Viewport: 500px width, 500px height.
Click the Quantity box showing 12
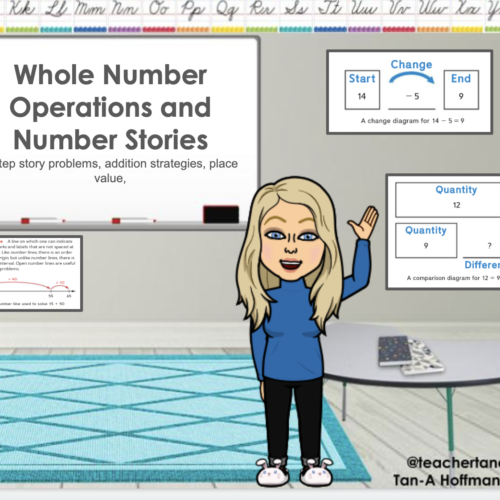448,200
